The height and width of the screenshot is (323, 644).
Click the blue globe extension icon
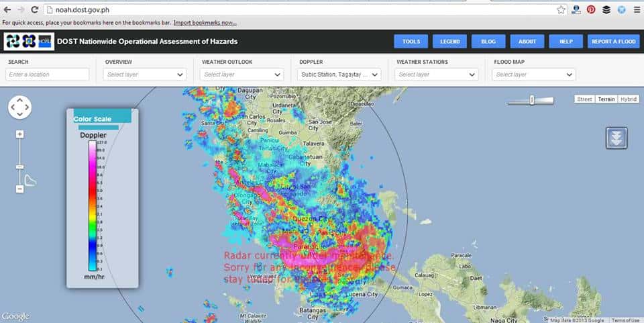621,9
